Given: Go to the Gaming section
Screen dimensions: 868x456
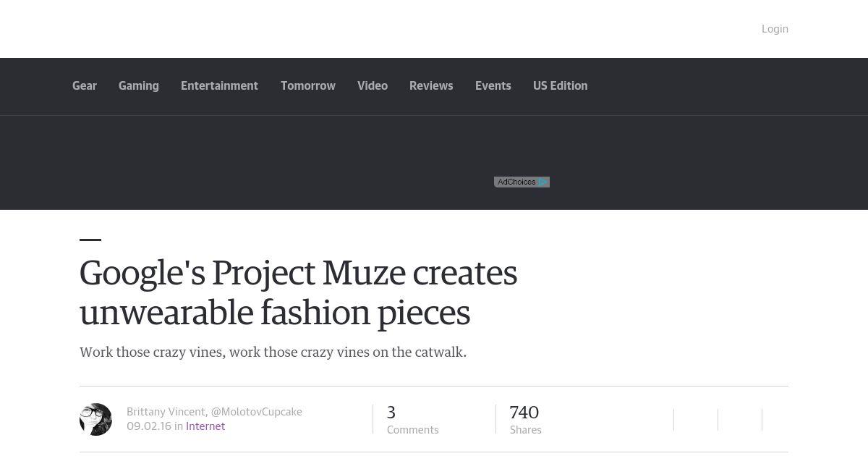Looking at the screenshot, I should click(x=139, y=85).
